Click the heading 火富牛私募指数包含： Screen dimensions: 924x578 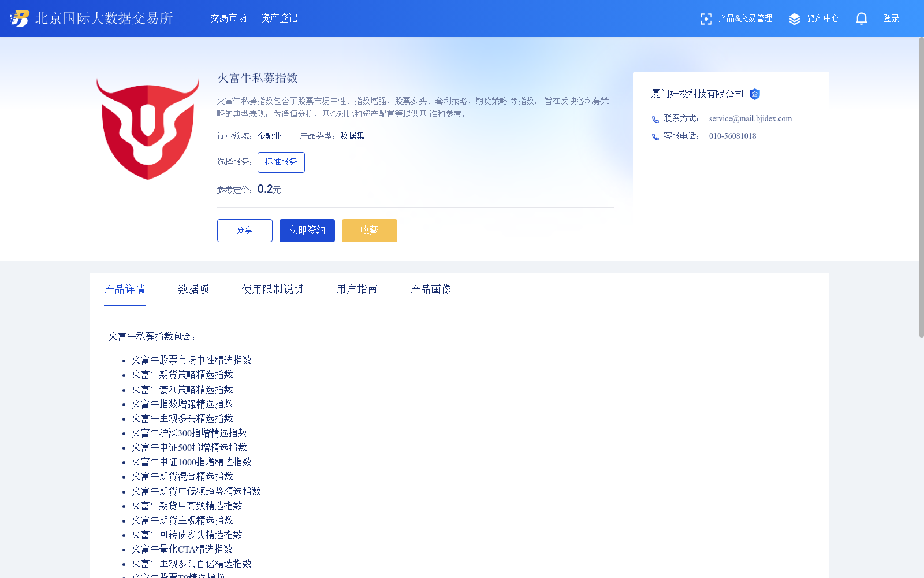pyautogui.click(x=152, y=336)
